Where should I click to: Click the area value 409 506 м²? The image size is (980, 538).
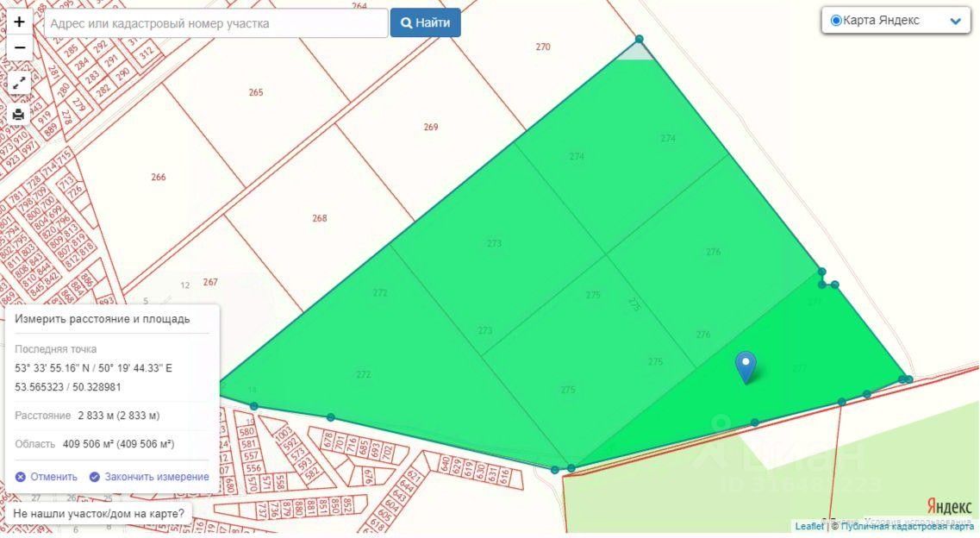119,444
